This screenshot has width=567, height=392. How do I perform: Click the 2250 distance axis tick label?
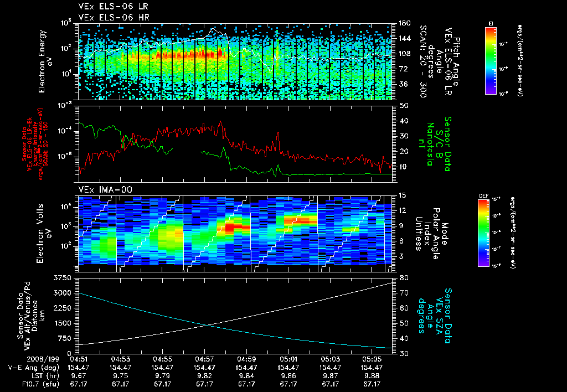62,308
